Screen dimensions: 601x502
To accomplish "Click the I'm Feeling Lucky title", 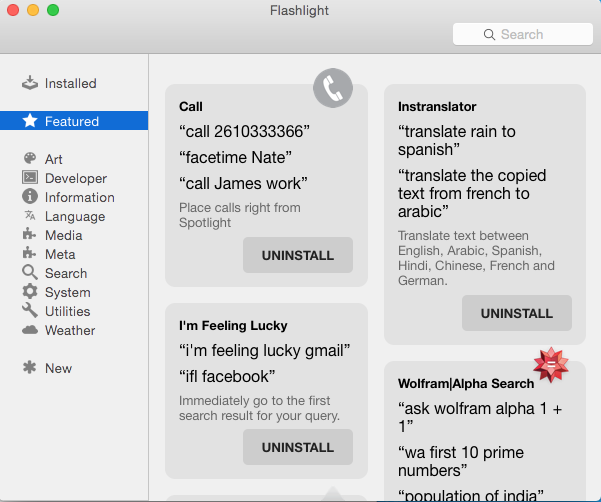I will (233, 325).
